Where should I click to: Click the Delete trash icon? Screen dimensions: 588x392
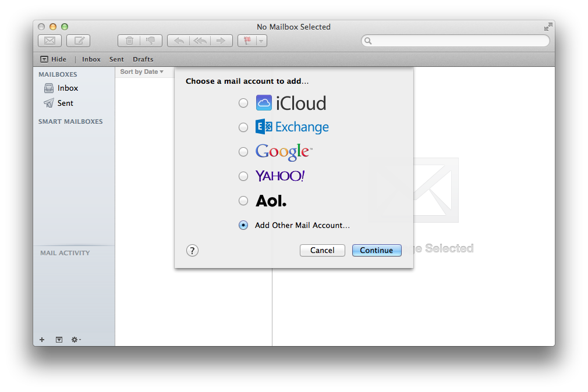tap(129, 41)
